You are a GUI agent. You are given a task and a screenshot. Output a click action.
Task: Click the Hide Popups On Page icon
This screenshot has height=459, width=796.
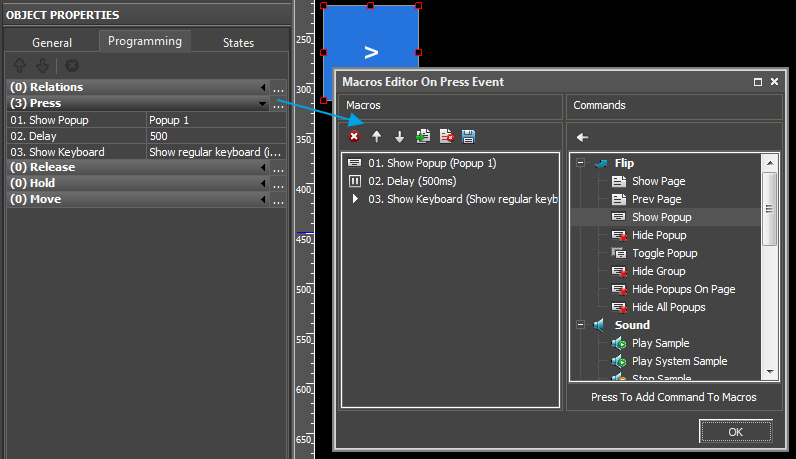point(619,289)
